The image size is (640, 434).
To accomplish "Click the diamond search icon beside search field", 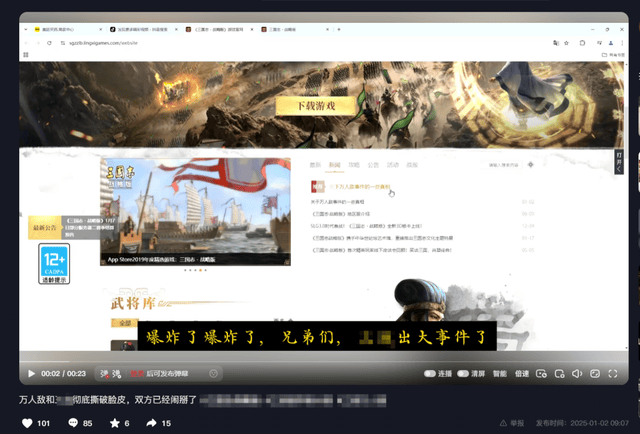I will pos(531,165).
